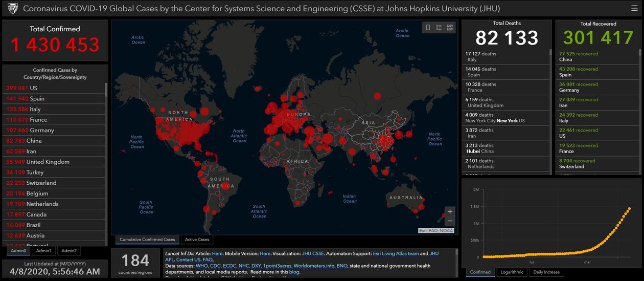This screenshot has width=644, height=281.
Task: Select the Cumulative Confirmed Cases tab
Action: [x=148, y=240]
